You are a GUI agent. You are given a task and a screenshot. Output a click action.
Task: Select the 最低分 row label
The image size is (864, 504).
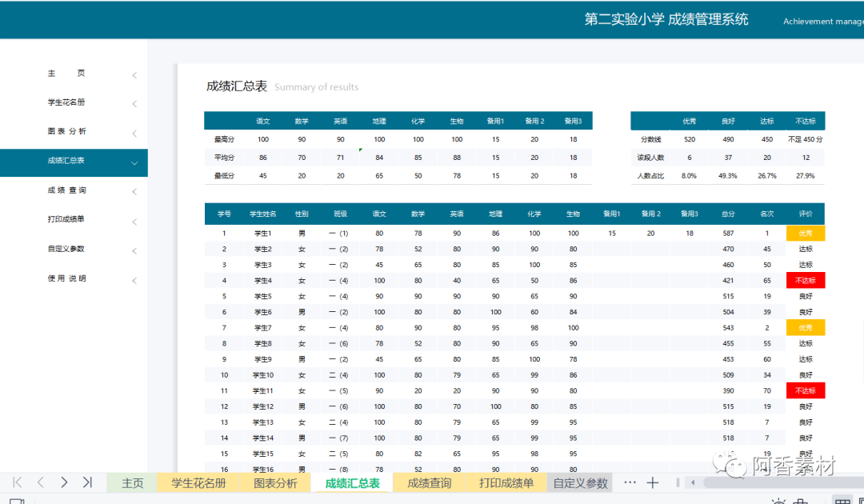(224, 176)
